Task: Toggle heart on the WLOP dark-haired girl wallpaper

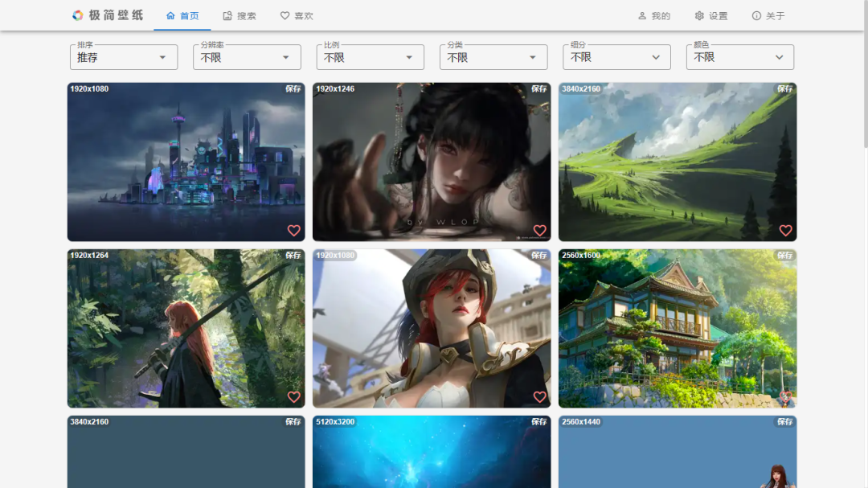Action: tap(540, 231)
